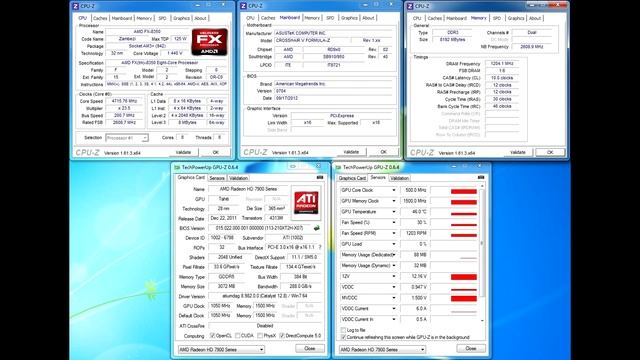Open the GPU Core Clock sensor dropdown
Screen dimensions: 640x360
393,190
